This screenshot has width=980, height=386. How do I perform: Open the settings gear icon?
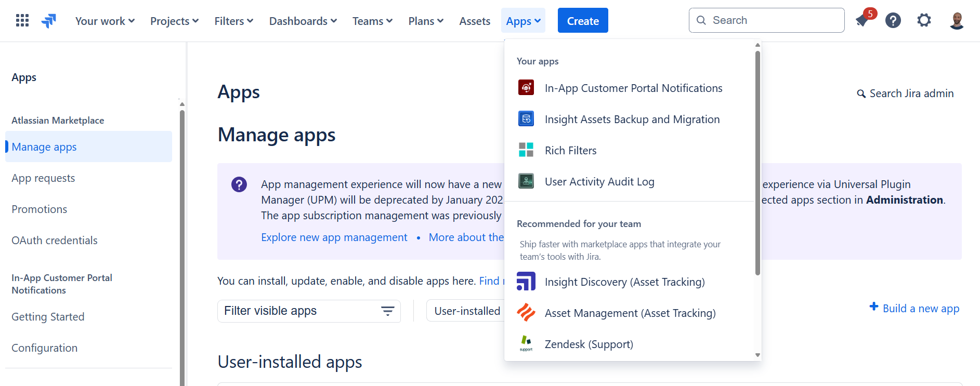(924, 20)
